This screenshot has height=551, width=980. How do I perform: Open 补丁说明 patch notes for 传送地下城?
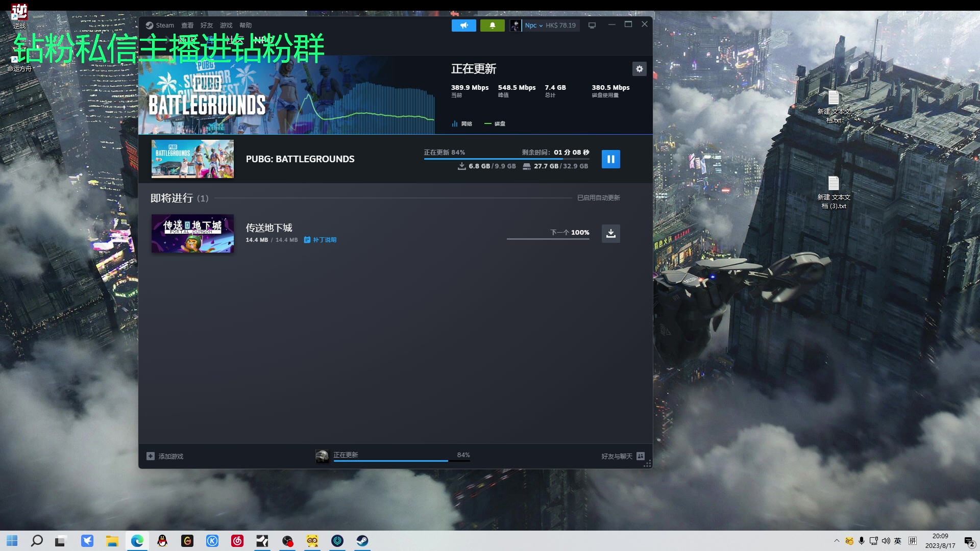[x=320, y=240]
